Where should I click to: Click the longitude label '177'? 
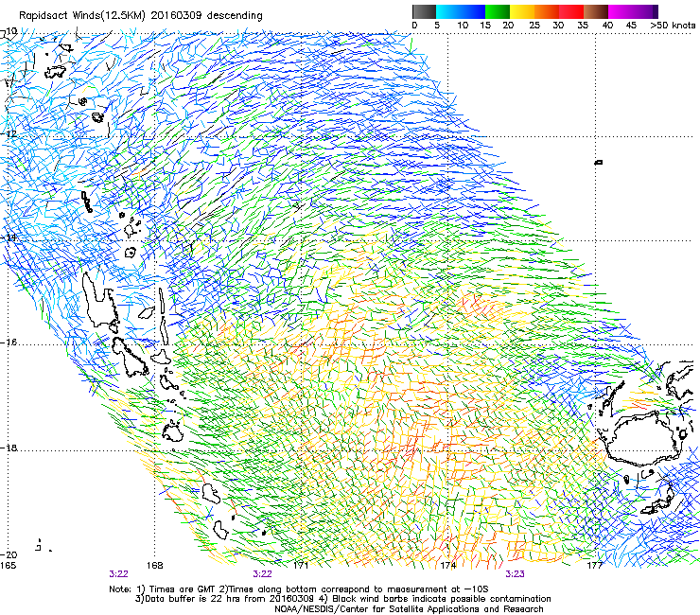pos(595,566)
